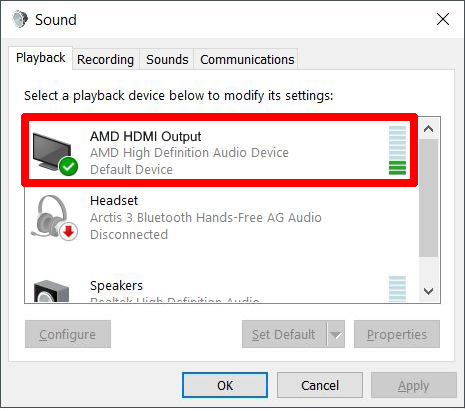Switch to the Recording tab

(x=105, y=60)
